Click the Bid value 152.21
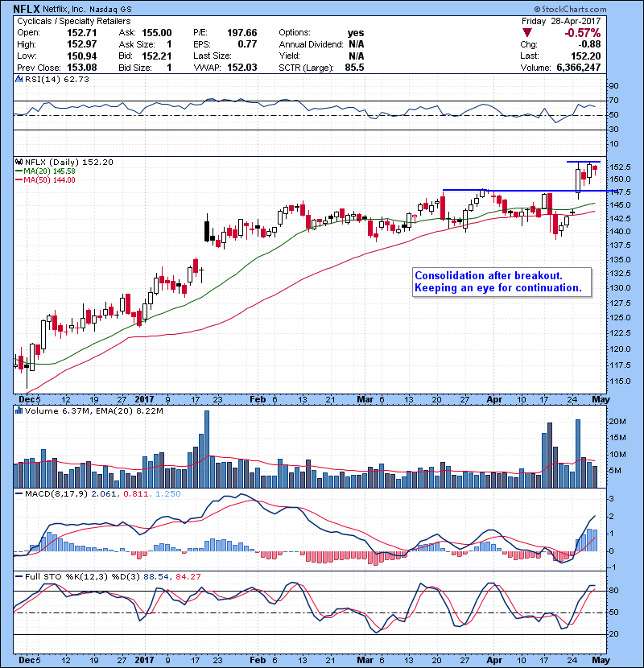 [x=157, y=56]
